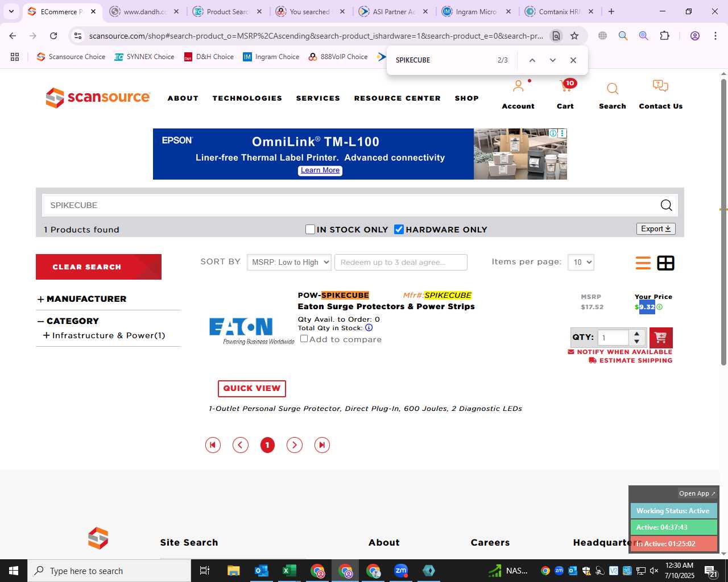The height and width of the screenshot is (582, 728).
Task: Go to previous page of results
Action: click(241, 445)
